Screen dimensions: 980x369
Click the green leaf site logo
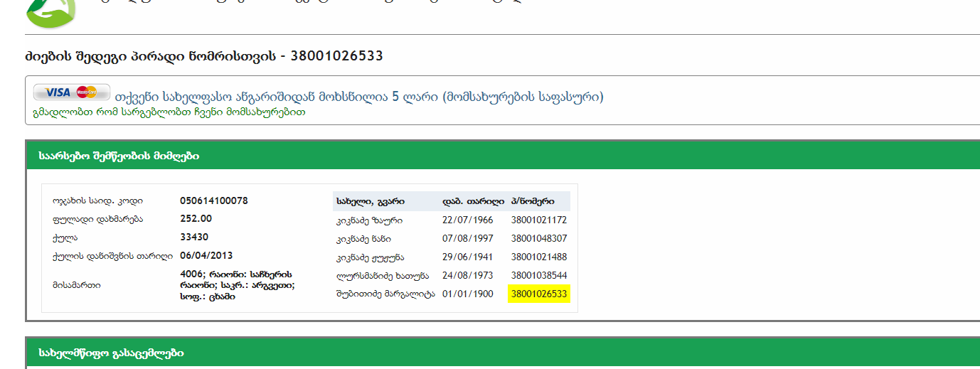(50, 11)
